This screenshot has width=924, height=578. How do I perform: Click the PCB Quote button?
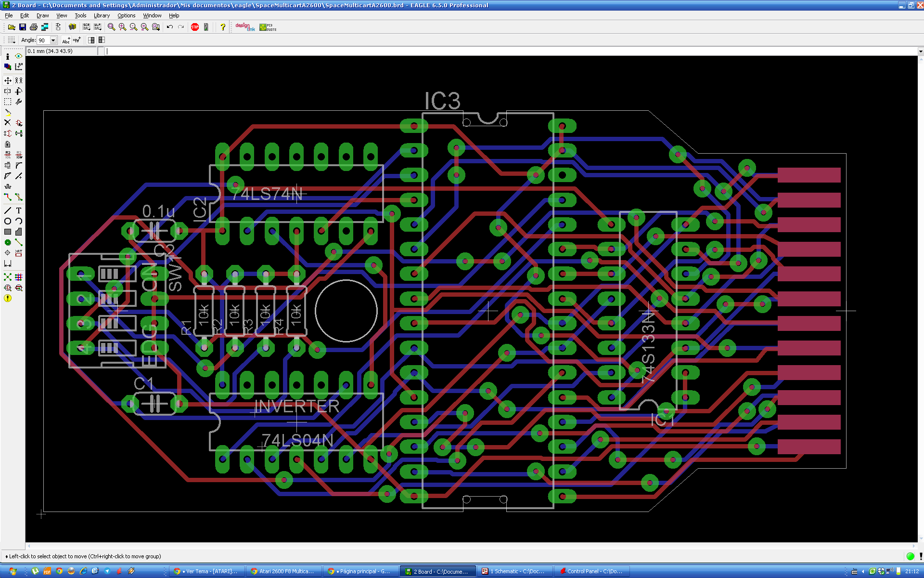pyautogui.click(x=268, y=27)
